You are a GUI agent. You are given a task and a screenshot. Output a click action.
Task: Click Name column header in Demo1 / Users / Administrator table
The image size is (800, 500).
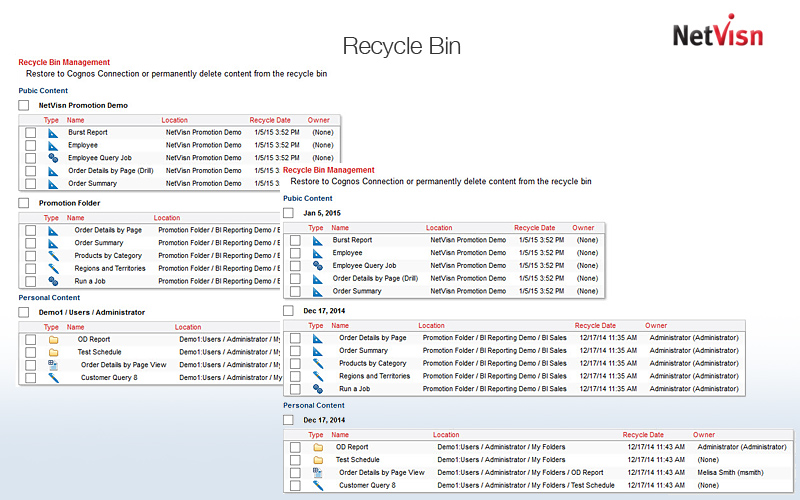click(75, 327)
